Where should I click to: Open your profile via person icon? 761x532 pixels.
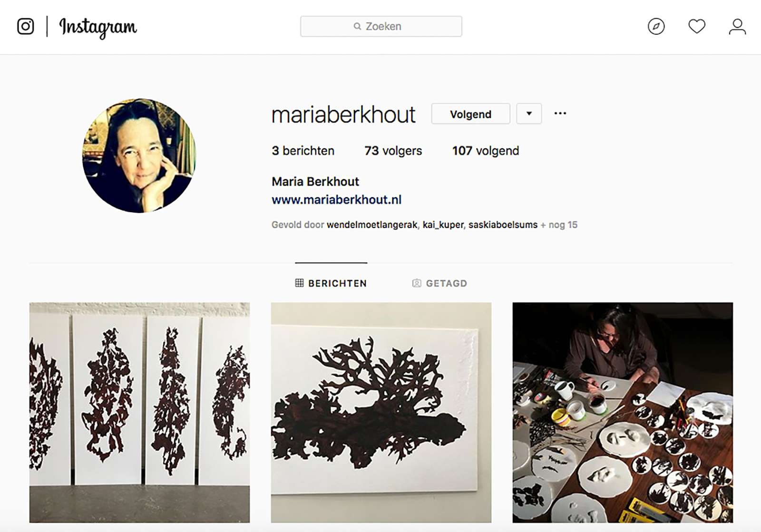[x=737, y=26]
